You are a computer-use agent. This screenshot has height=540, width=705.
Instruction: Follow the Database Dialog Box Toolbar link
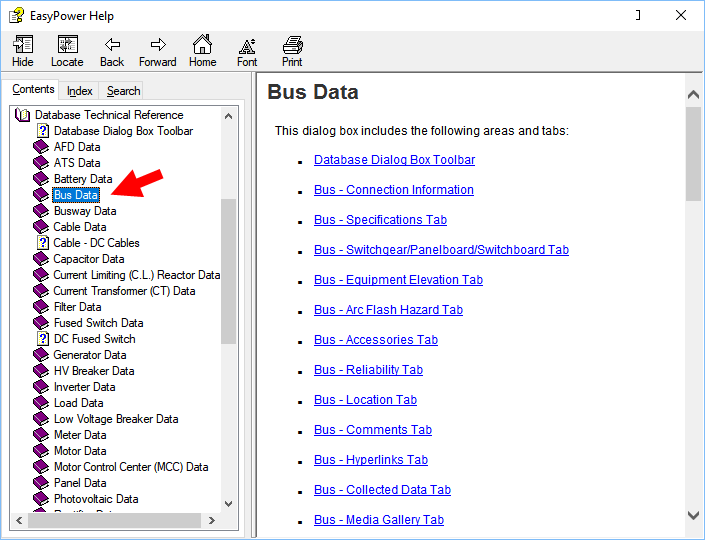pyautogui.click(x=394, y=160)
